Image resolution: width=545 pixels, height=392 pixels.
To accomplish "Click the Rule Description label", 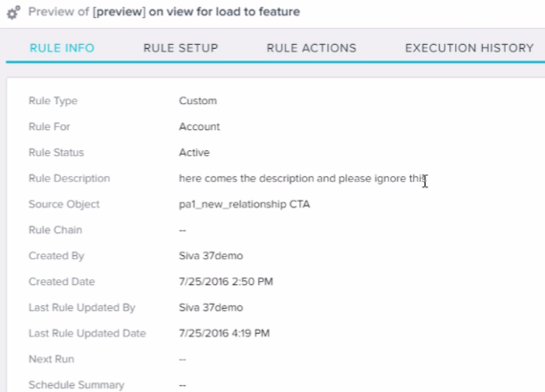I will (x=69, y=178).
